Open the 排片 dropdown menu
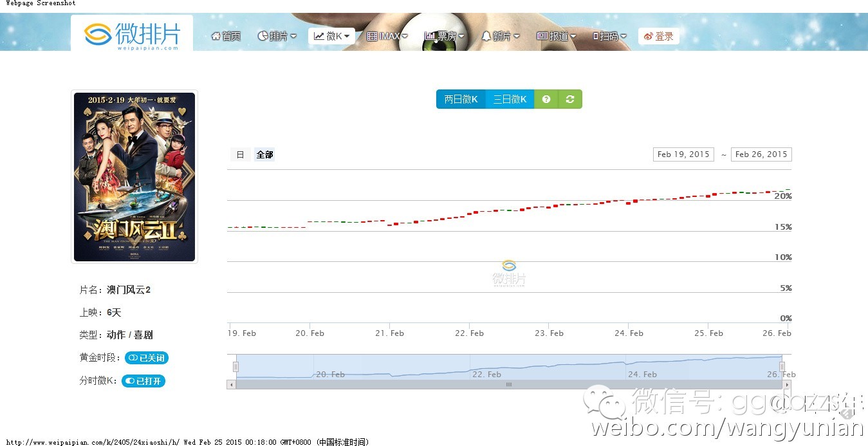868x446 pixels. tap(277, 36)
